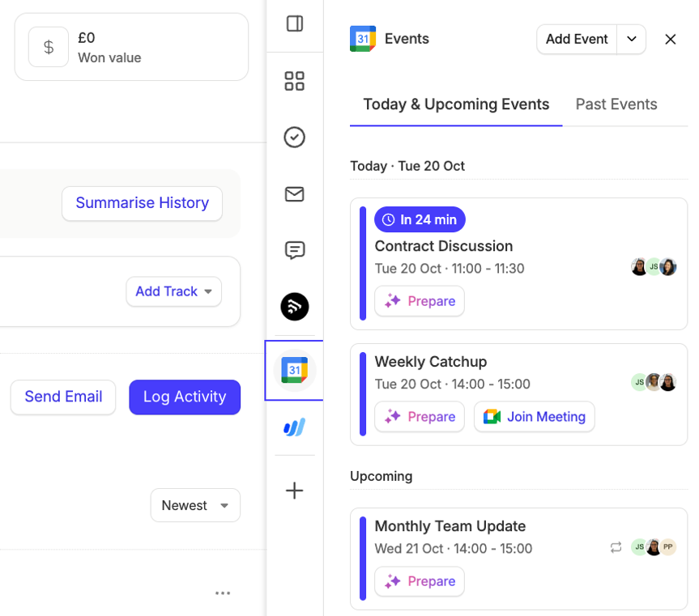Click the Upcoming section heading
The height and width of the screenshot is (616, 699).
tap(381, 476)
